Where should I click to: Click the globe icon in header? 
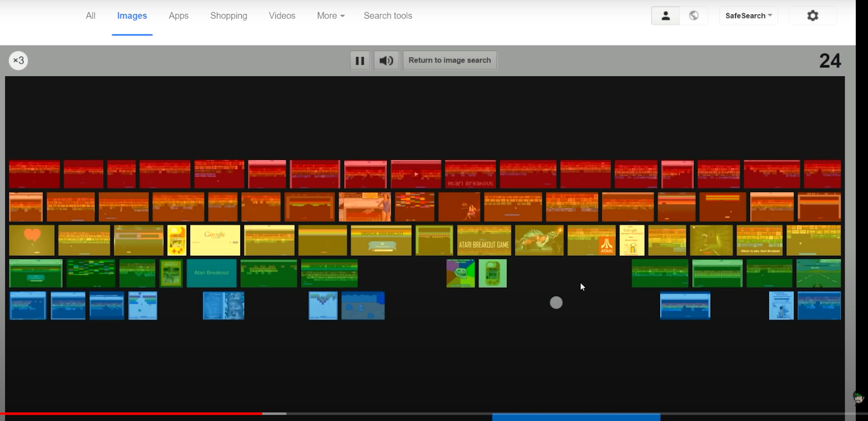click(x=694, y=16)
